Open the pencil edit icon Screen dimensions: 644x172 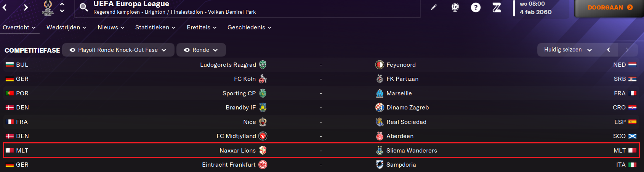434,7
